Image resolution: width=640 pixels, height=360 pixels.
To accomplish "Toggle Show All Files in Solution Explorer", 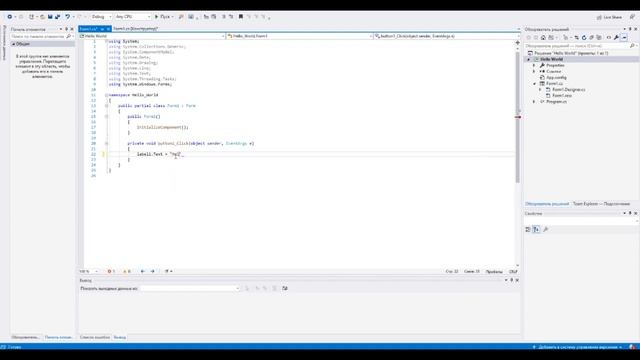I will point(599,38).
